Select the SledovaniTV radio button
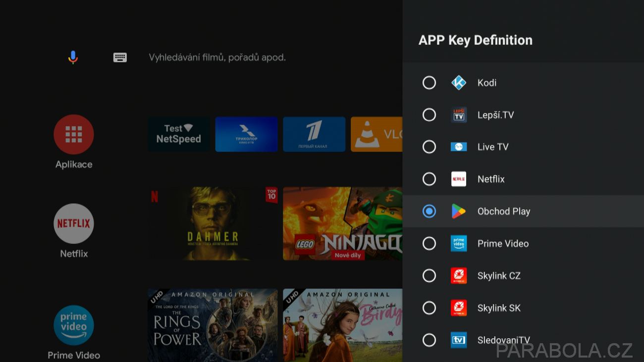This screenshot has height=362, width=644. (x=429, y=340)
